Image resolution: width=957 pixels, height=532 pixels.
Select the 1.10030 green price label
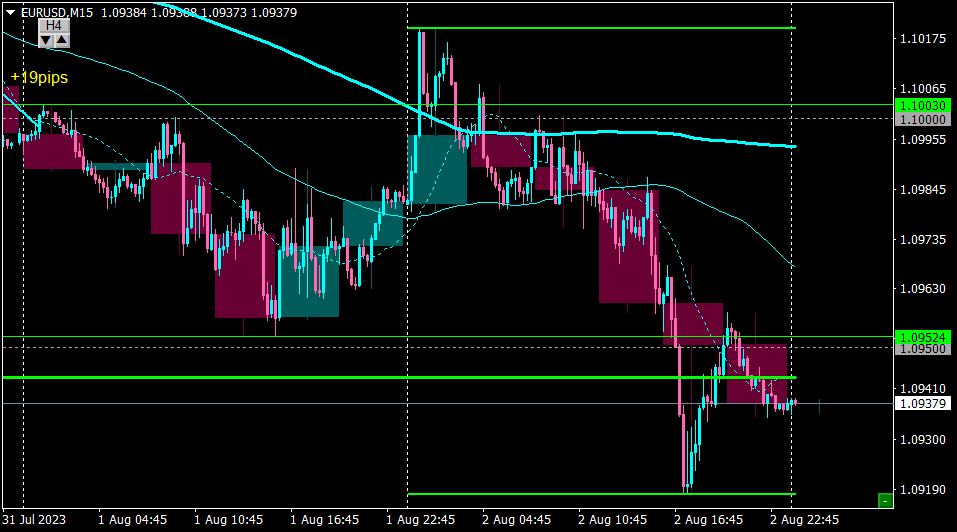tap(923, 106)
